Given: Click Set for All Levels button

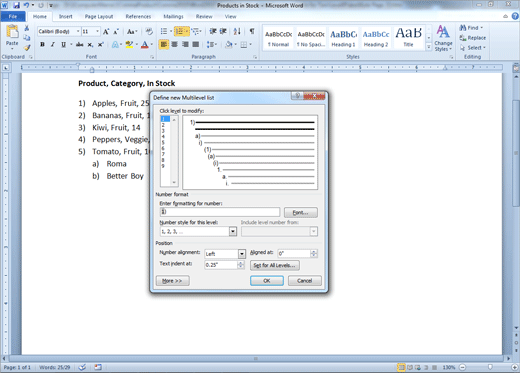Looking at the screenshot, I should [275, 265].
